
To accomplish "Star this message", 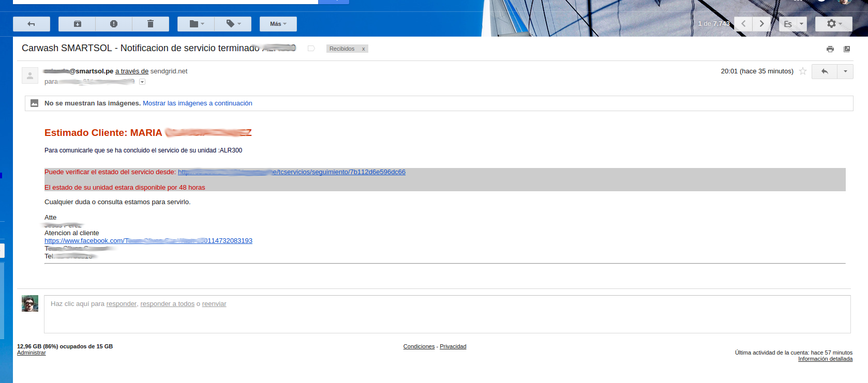I will point(803,71).
